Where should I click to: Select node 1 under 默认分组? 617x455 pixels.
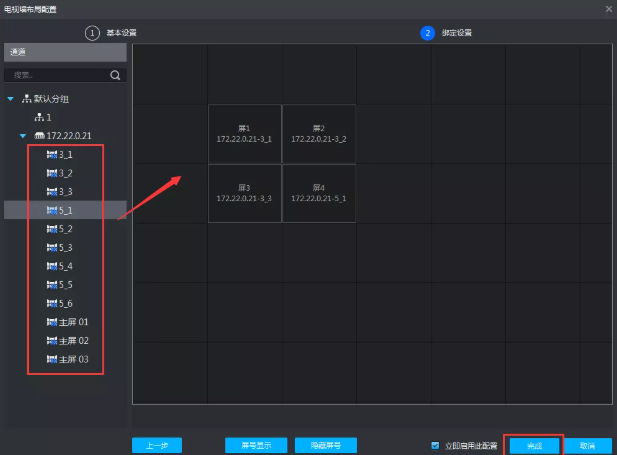coord(43,117)
